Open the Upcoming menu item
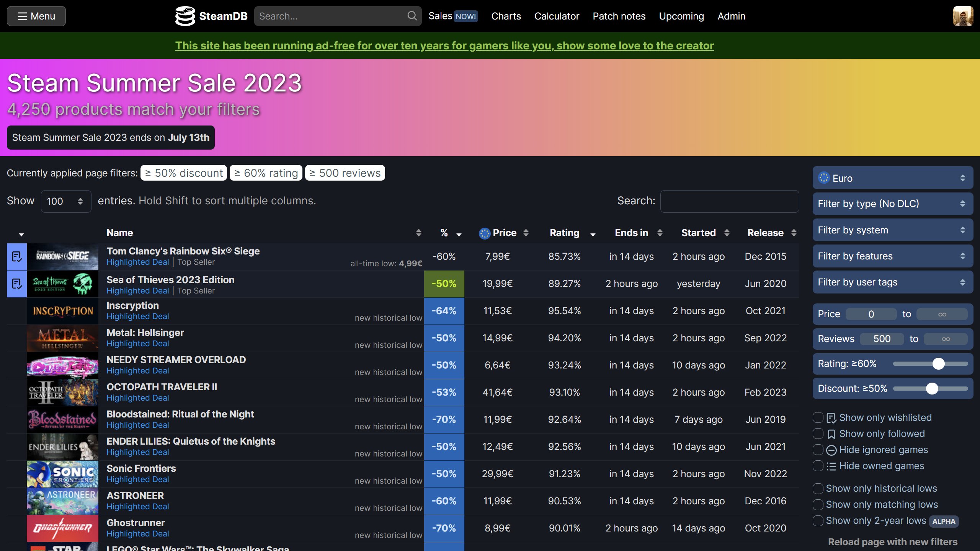 pos(681,15)
